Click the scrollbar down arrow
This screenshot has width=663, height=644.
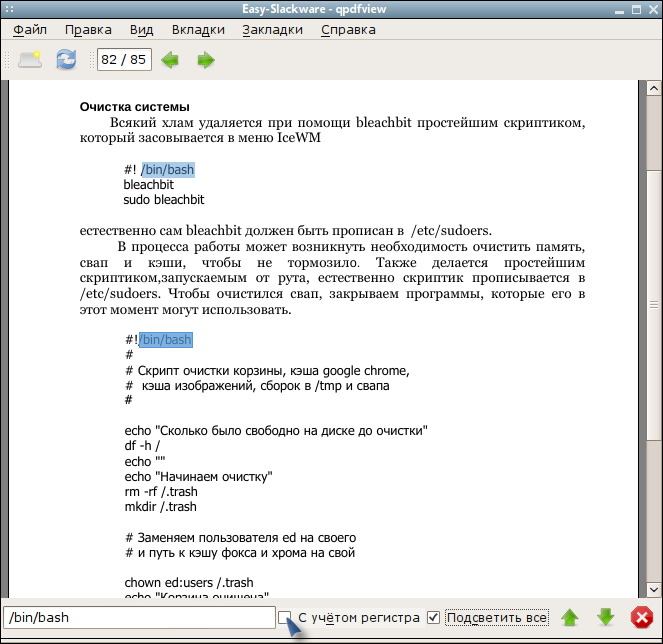654,589
